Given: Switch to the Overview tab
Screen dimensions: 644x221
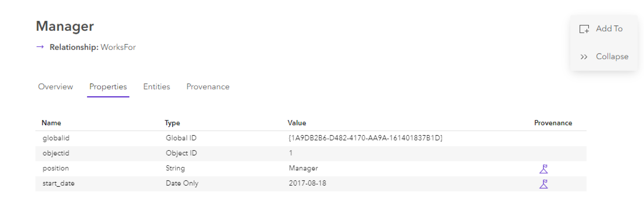Looking at the screenshot, I should (55, 87).
